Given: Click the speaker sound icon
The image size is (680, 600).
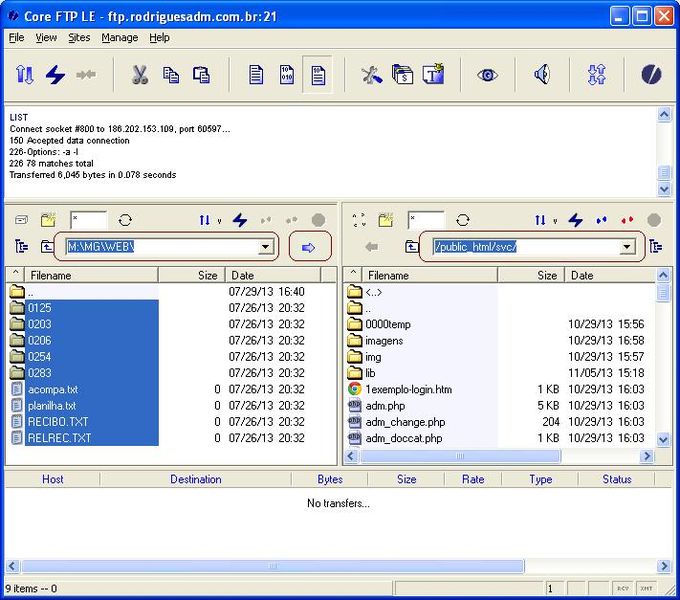Looking at the screenshot, I should 542,75.
